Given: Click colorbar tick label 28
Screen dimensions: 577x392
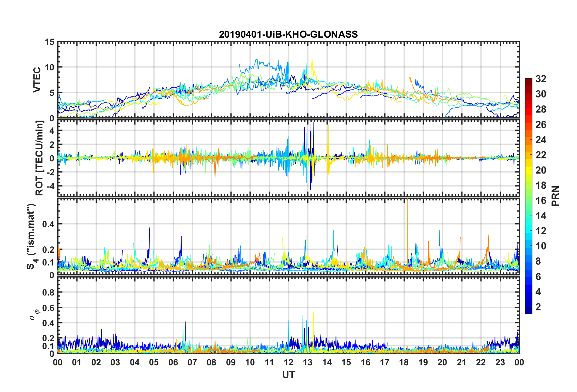Looking at the screenshot, I should tap(541, 109).
